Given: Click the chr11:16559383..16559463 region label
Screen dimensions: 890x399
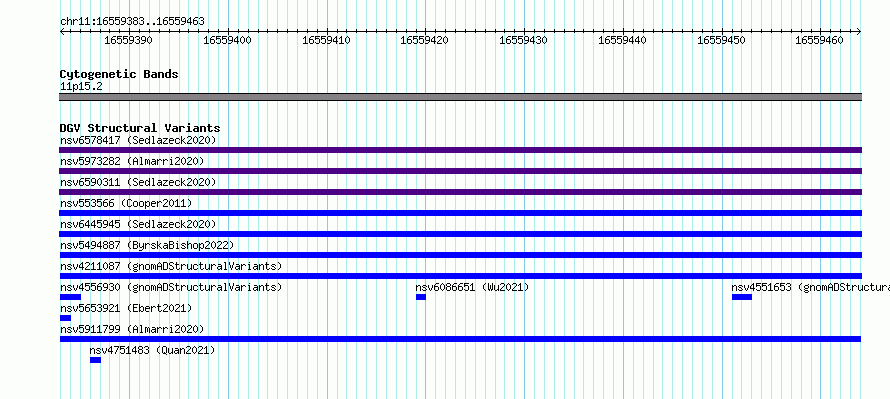Looking at the screenshot, I should point(132,22).
